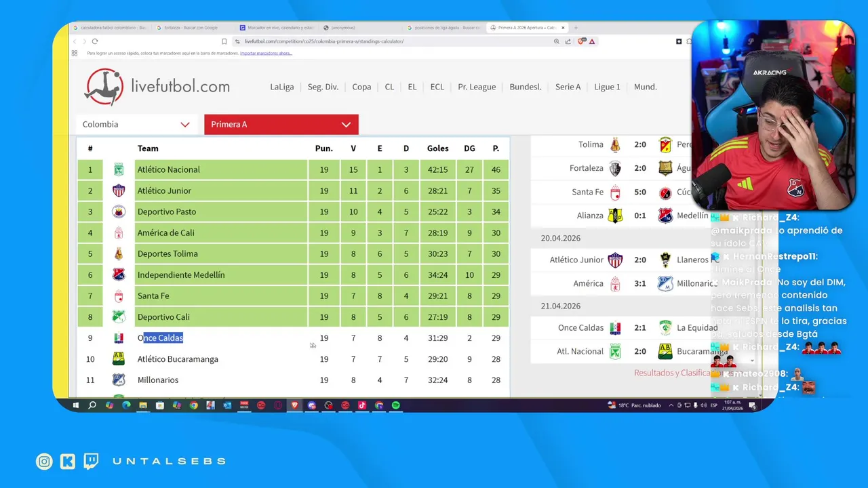The image size is (868, 488).
Task: Open the Colombia country dropdown
Action: (136, 124)
